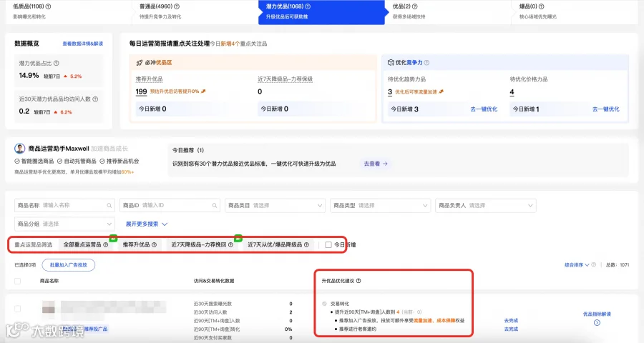This screenshot has height=343, width=644.
Task: Click help icon beside 近30天潜力优品品均访问人数
Action: coord(95,99)
